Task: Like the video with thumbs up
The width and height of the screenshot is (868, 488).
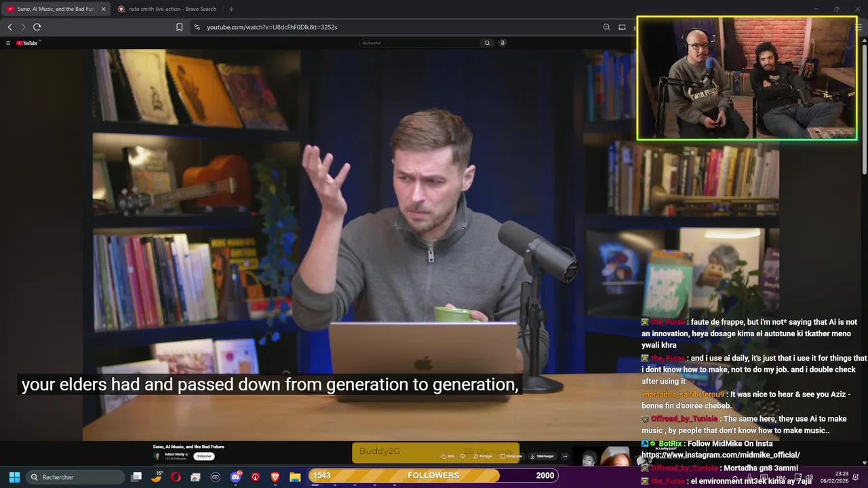Action: click(448, 456)
